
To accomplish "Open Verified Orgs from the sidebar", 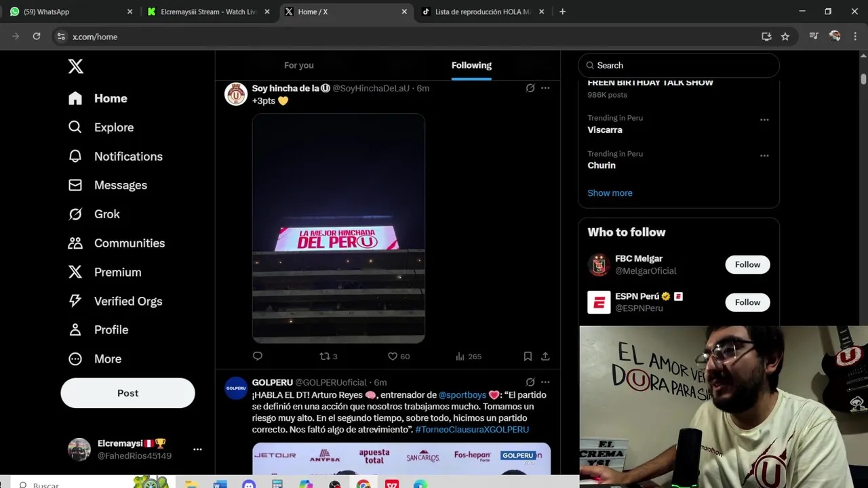I will [x=115, y=301].
